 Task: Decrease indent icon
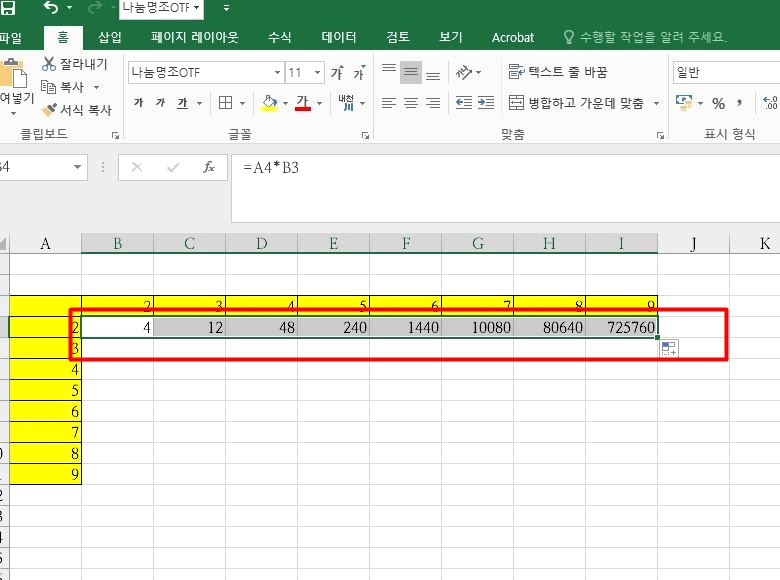pos(464,103)
